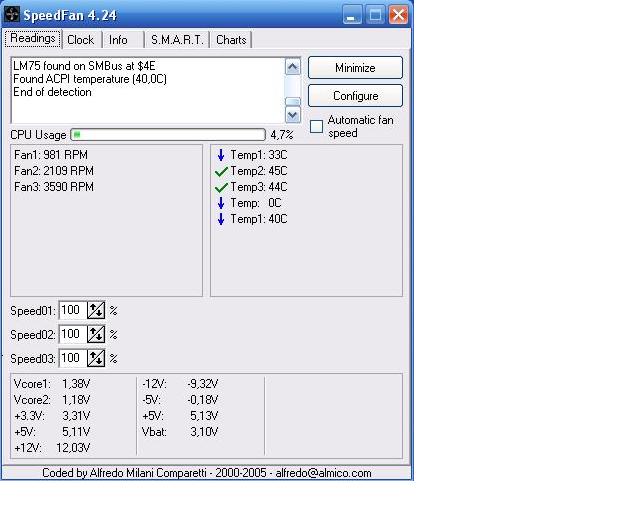
Task: Switch to the Clock tab
Action: pyautogui.click(x=80, y=40)
